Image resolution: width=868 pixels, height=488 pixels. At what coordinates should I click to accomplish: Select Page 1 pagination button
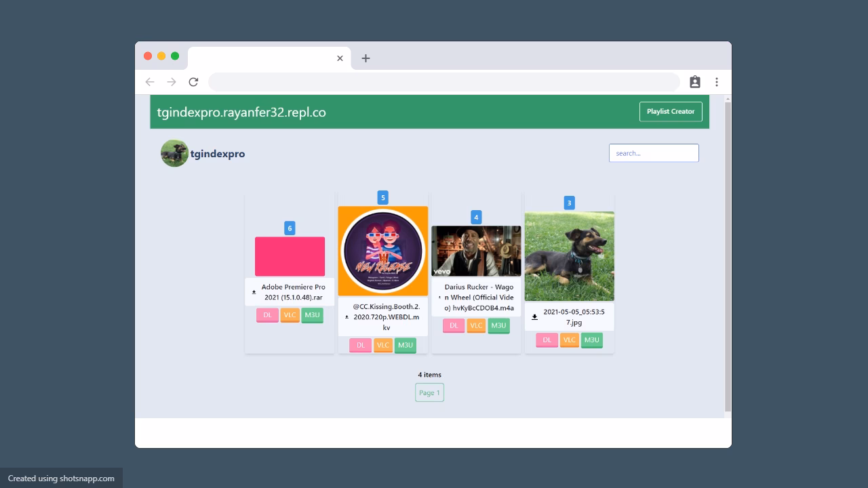(429, 392)
